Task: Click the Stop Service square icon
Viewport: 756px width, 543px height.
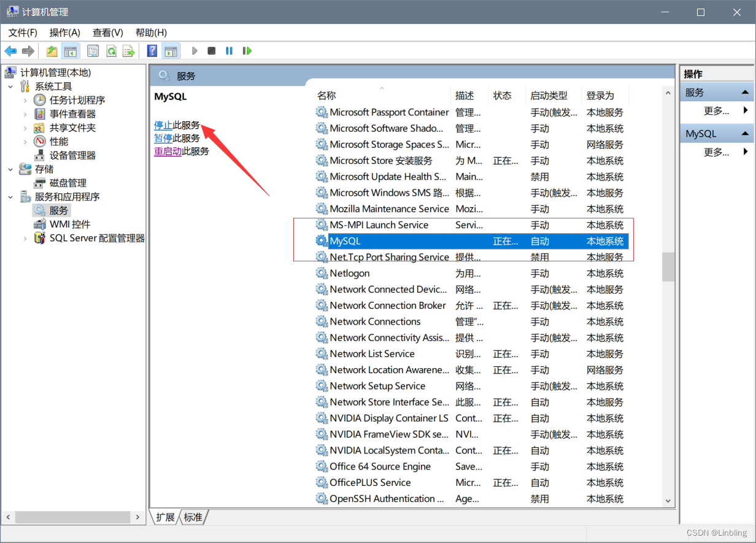Action: (212, 51)
